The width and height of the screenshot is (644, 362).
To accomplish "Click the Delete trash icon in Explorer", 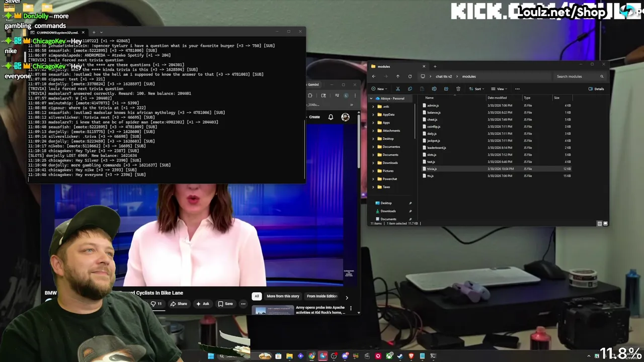I will point(458,89).
